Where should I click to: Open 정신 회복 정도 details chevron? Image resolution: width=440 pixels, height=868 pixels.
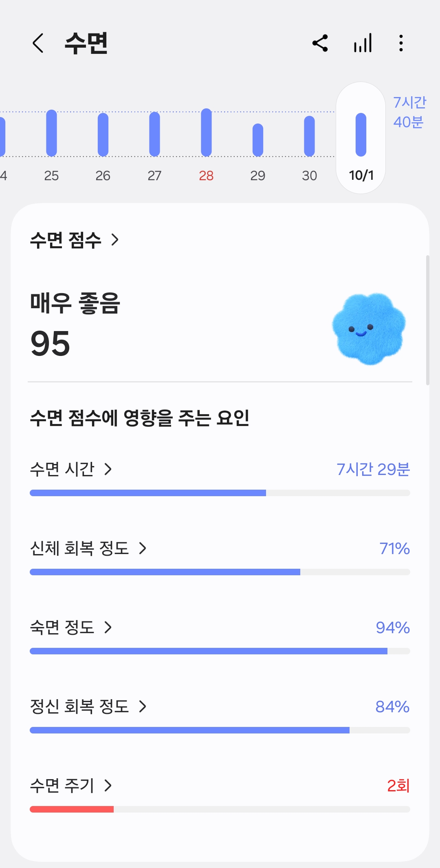click(143, 707)
